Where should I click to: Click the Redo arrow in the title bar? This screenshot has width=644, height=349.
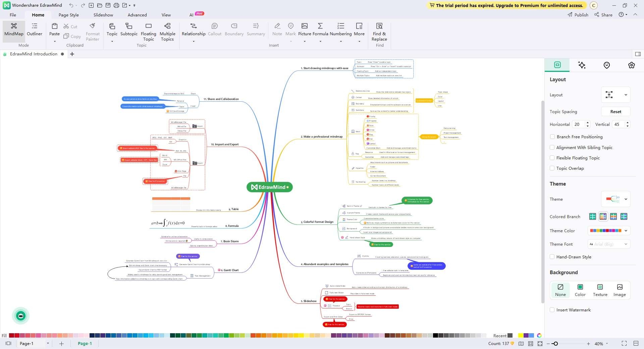point(83,5)
